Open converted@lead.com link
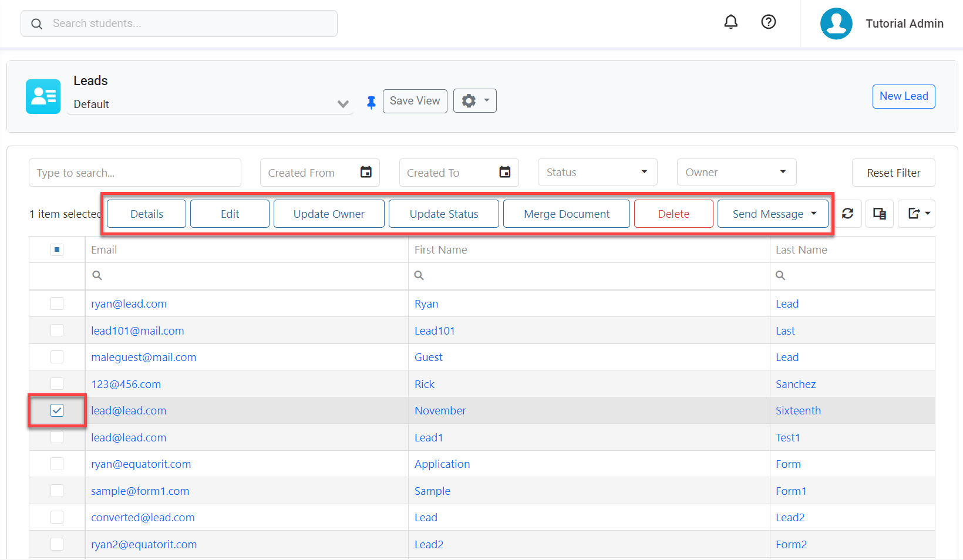The image size is (963, 560). pos(143,517)
